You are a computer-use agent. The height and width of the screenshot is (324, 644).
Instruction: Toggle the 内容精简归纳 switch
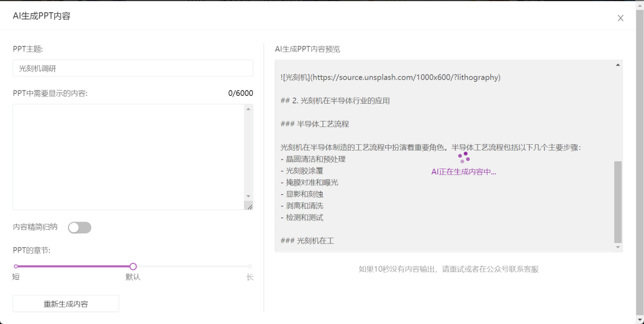pyautogui.click(x=79, y=228)
